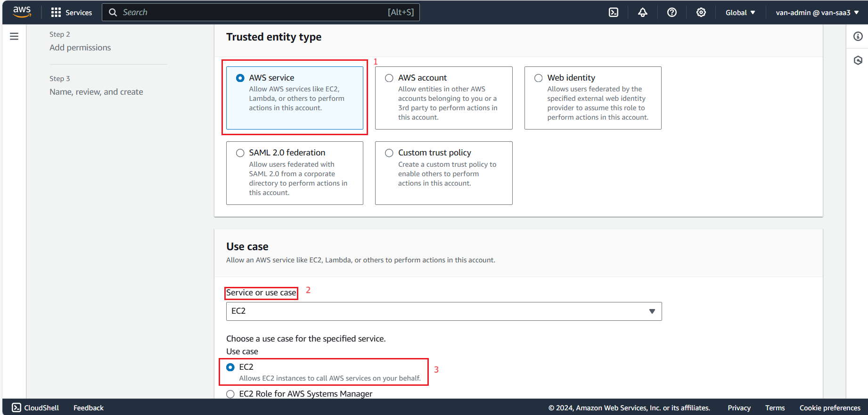The width and height of the screenshot is (868, 415).
Task: Click CloudShell label in footer
Action: tap(41, 408)
